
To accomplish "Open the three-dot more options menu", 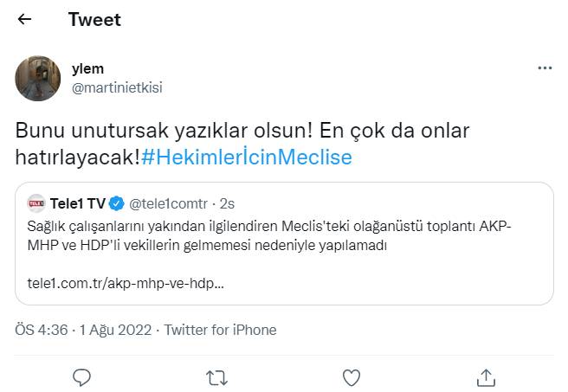I will [x=544, y=67].
